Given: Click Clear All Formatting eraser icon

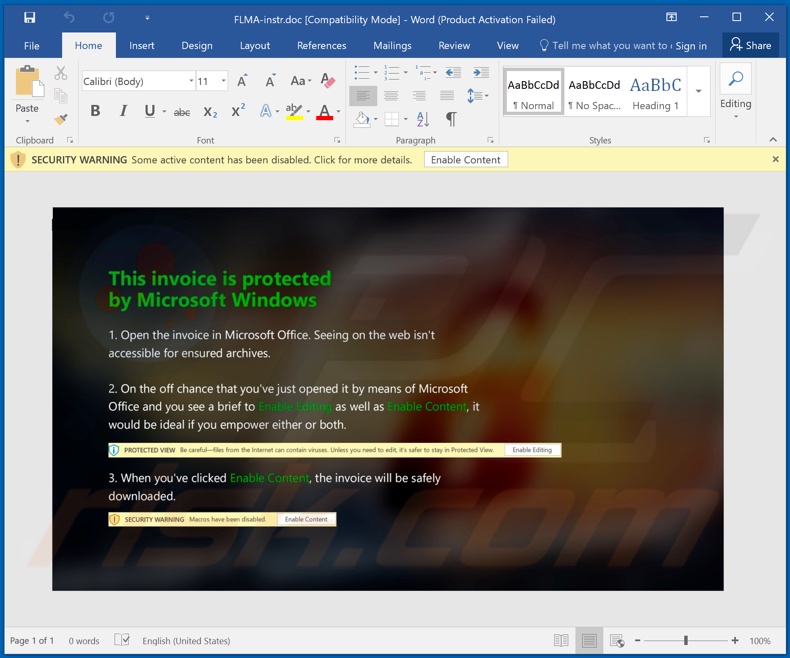Looking at the screenshot, I should pos(328,81).
